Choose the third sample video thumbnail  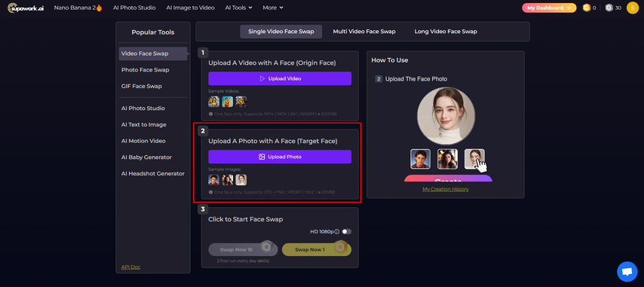point(241,101)
